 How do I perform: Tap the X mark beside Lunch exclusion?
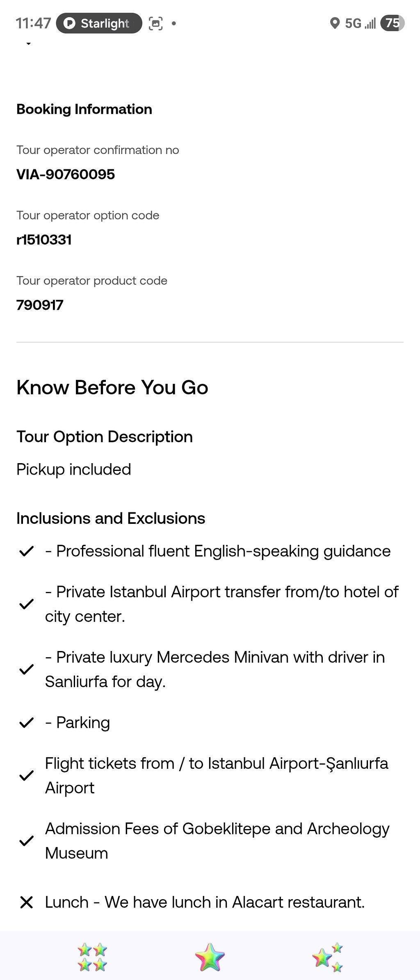pos(26,902)
